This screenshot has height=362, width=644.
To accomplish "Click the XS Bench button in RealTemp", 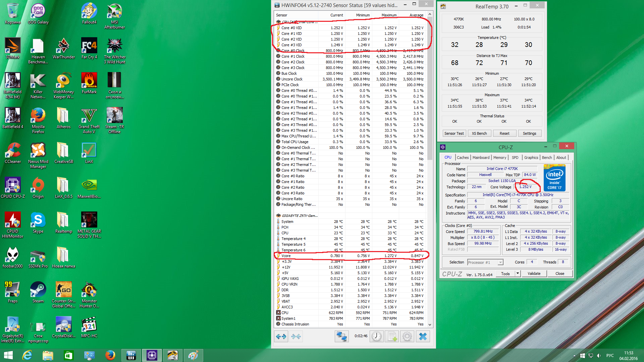I will [479, 133].
